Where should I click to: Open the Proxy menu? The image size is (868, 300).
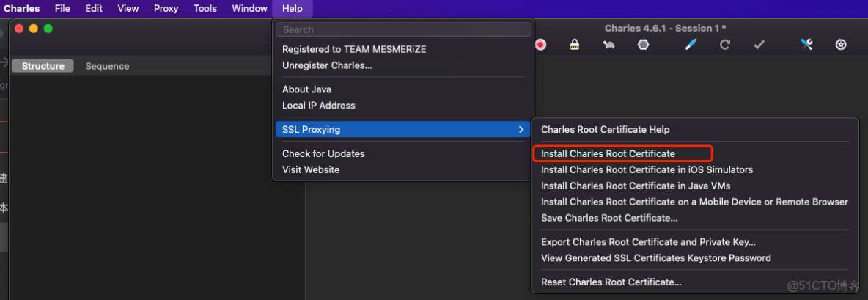pos(166,8)
